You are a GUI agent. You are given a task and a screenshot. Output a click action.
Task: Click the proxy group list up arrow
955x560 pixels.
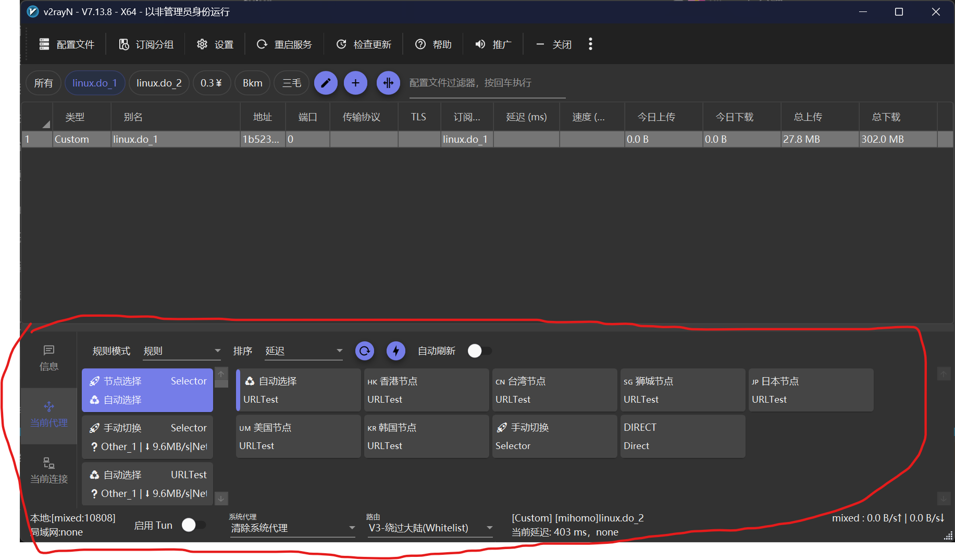click(x=221, y=375)
